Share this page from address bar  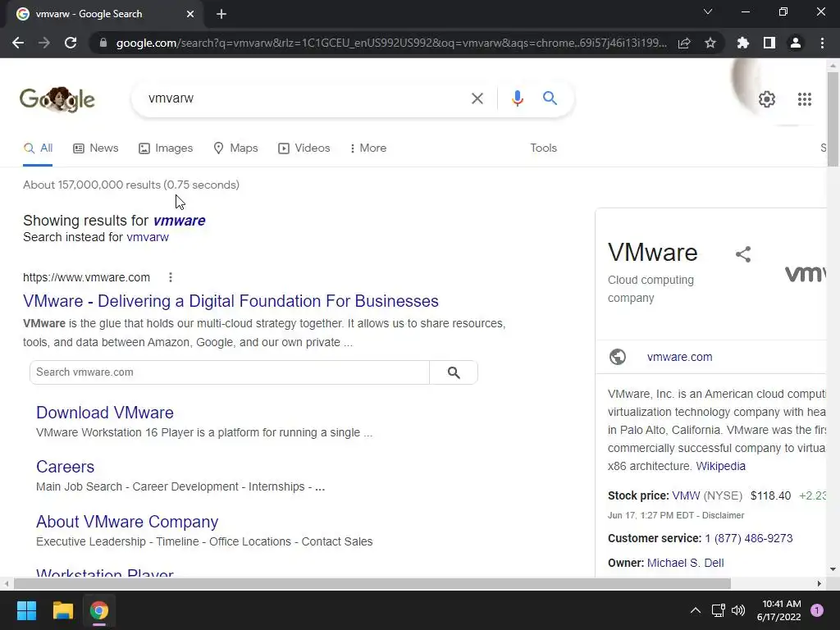point(684,43)
